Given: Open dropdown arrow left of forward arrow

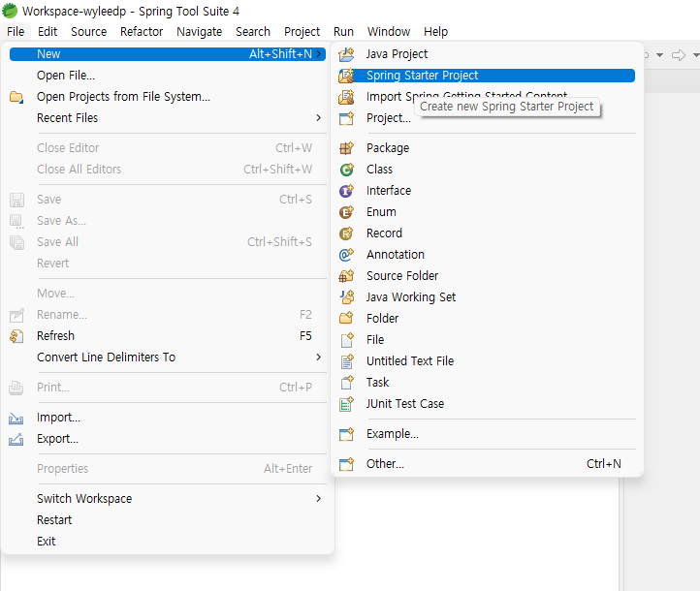Looking at the screenshot, I should [660, 55].
